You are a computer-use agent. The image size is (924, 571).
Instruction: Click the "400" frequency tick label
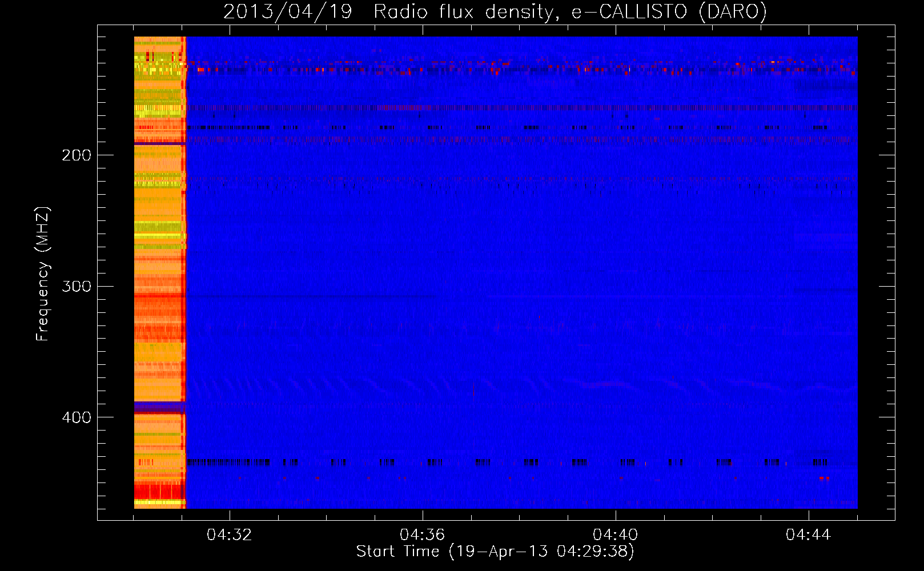pyautogui.click(x=77, y=417)
